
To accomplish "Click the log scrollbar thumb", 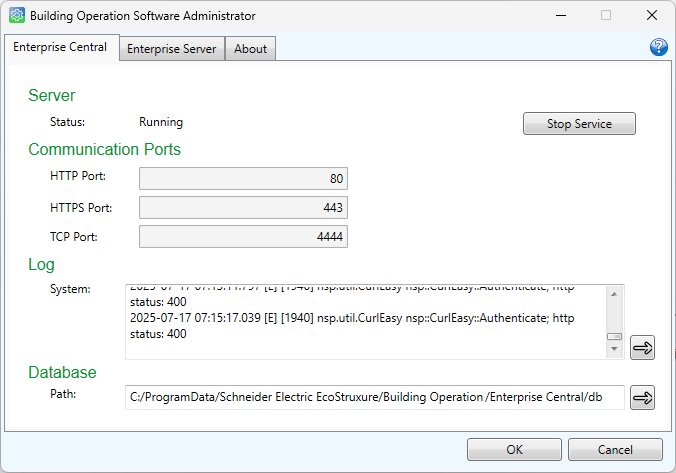I will point(614,336).
